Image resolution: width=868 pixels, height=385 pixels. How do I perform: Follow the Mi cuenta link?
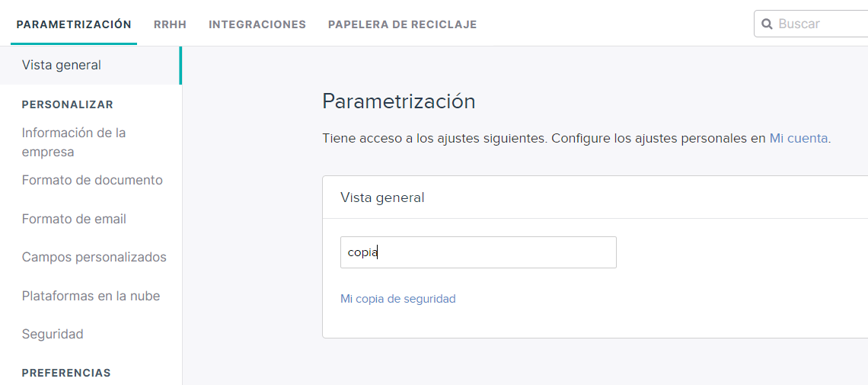799,139
